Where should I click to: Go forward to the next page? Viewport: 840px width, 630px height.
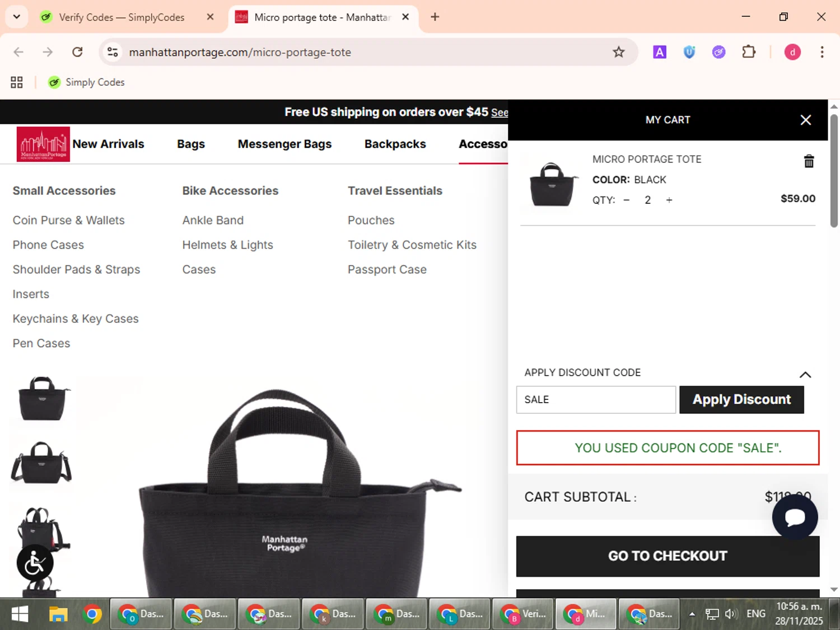coord(48,52)
